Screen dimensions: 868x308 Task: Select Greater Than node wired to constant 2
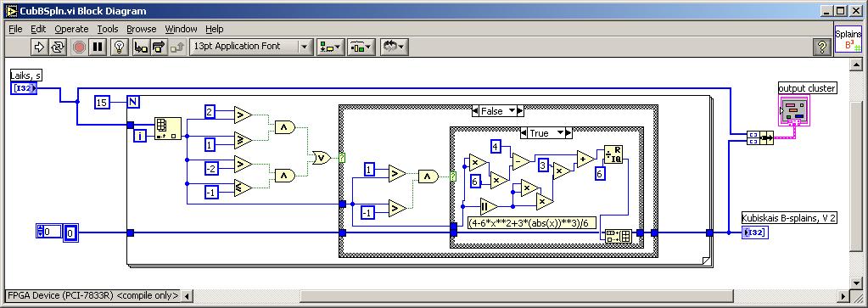point(243,115)
